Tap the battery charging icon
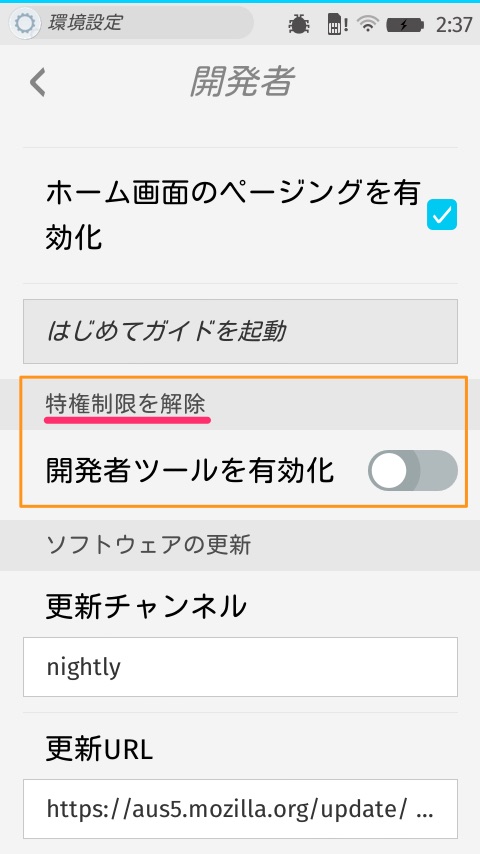Screen dimensions: 480x854 click(x=404, y=25)
